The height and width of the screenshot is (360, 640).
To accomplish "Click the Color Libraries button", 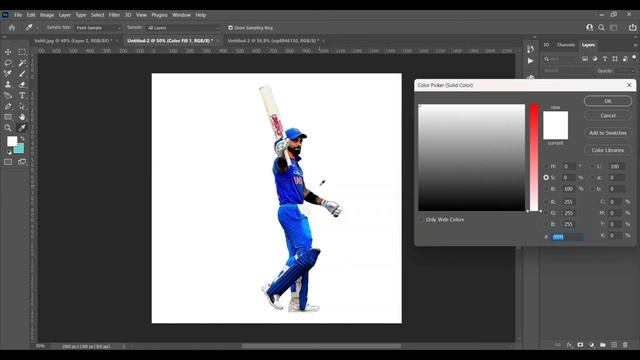I will [608, 150].
